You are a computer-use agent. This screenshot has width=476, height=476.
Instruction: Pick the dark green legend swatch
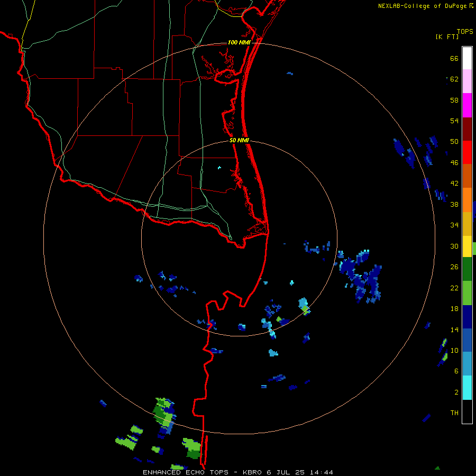point(467,269)
